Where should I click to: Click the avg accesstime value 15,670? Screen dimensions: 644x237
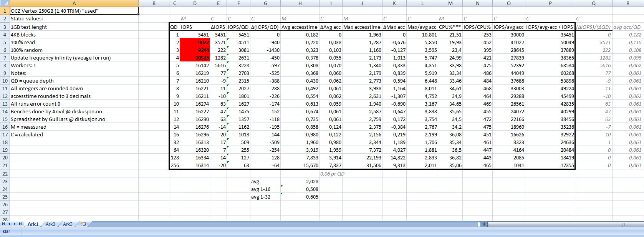pos(300,165)
